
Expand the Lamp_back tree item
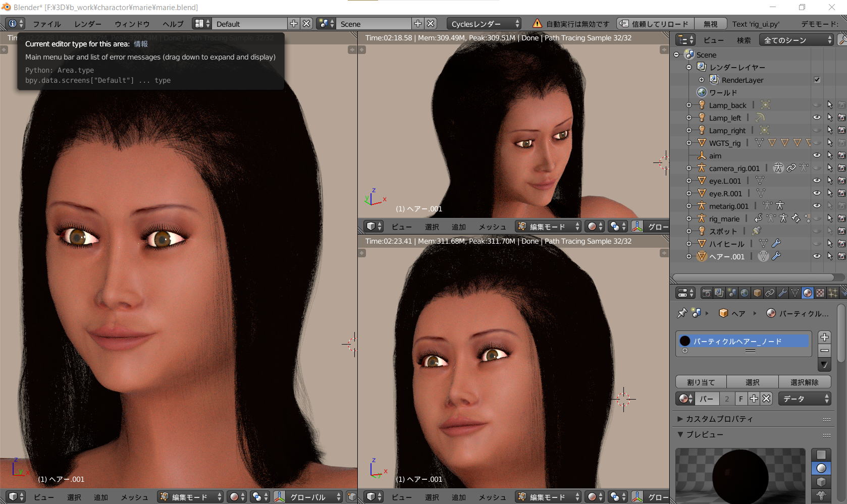coord(689,105)
